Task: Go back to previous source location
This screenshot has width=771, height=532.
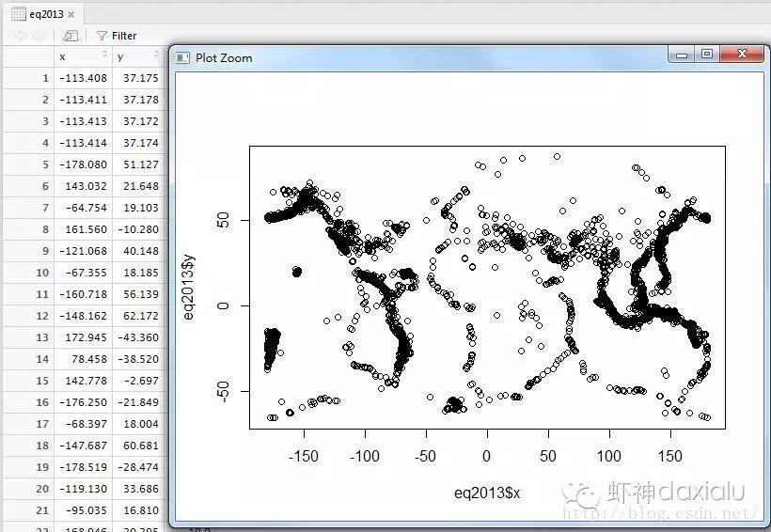Action: (21, 36)
